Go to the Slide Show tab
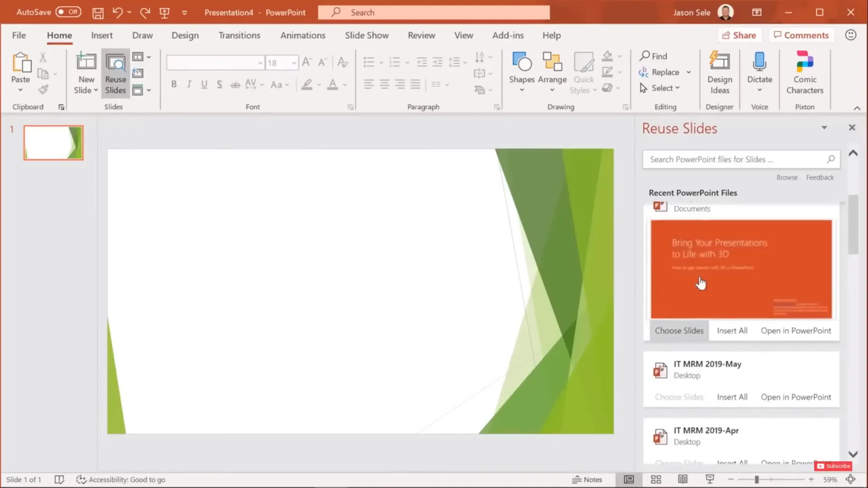Screen dimensions: 868x488 coord(367,35)
